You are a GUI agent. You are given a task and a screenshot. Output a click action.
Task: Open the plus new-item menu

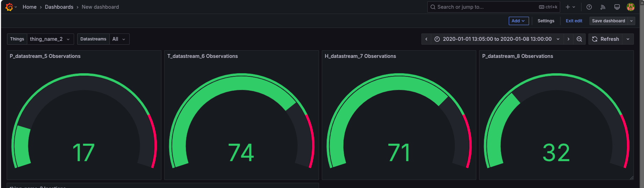tap(570, 7)
